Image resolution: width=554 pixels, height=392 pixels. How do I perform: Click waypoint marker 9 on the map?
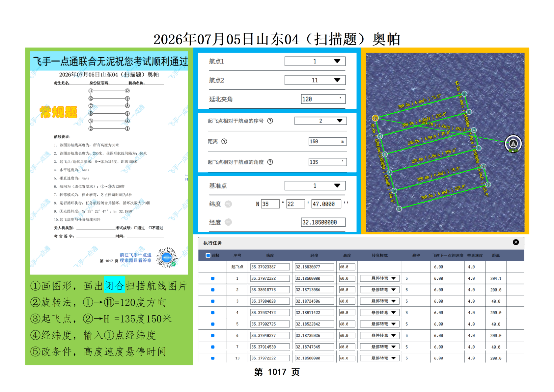394,191
